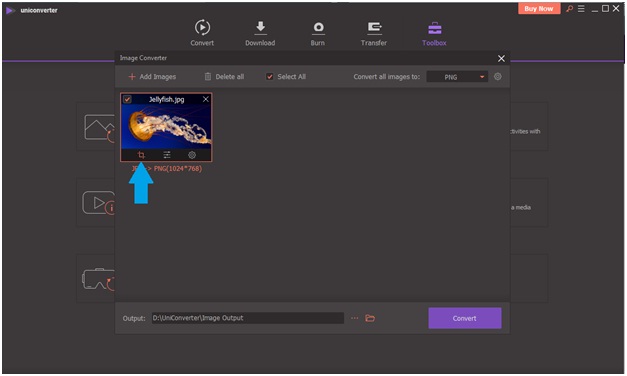This screenshot has height=376, width=627.
Task: Open the crop tool under Jellyfish thumbnail
Action: [x=141, y=155]
